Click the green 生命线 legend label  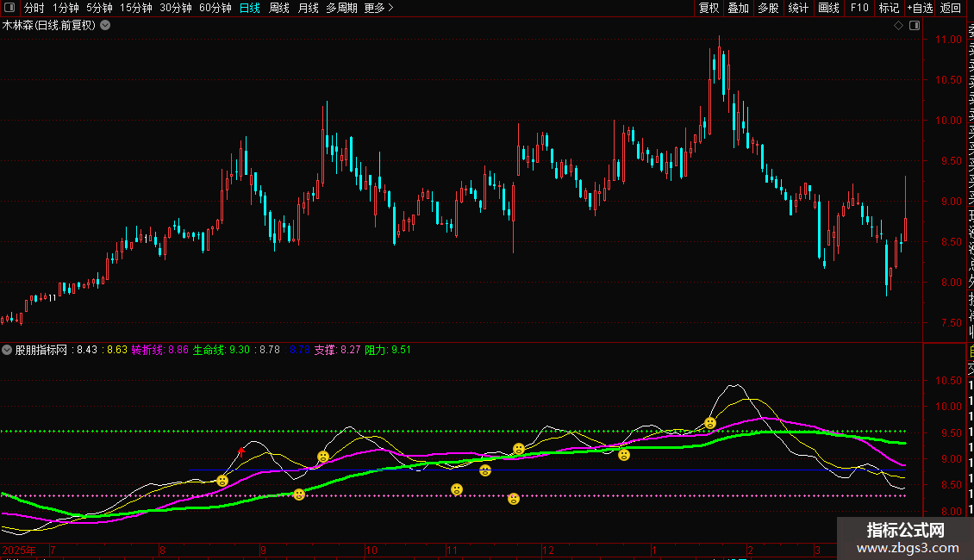point(208,351)
